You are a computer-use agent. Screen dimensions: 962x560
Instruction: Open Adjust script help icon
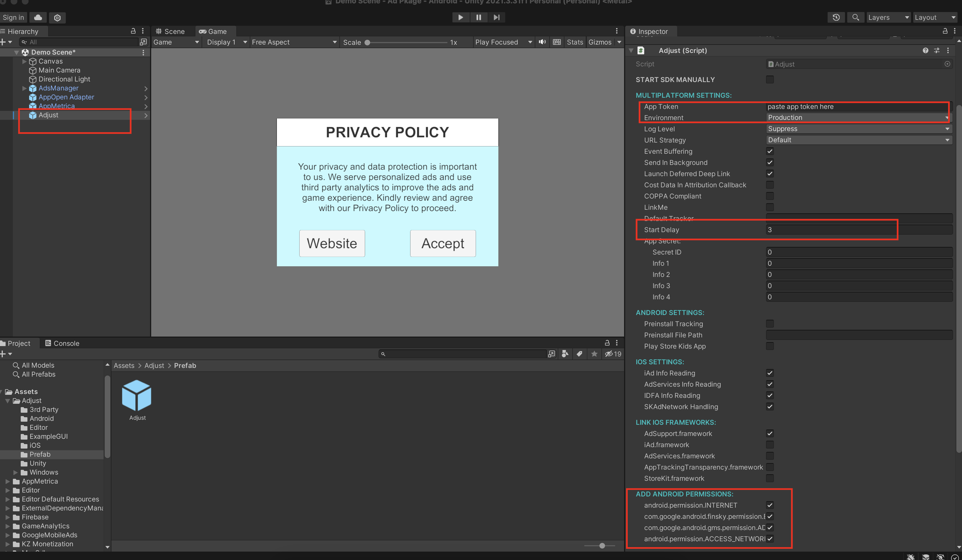(925, 50)
